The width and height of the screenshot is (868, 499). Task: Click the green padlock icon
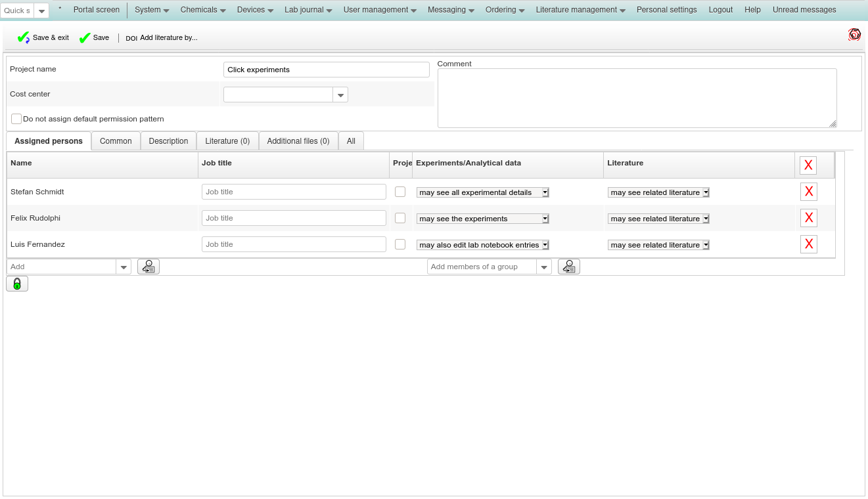click(17, 284)
